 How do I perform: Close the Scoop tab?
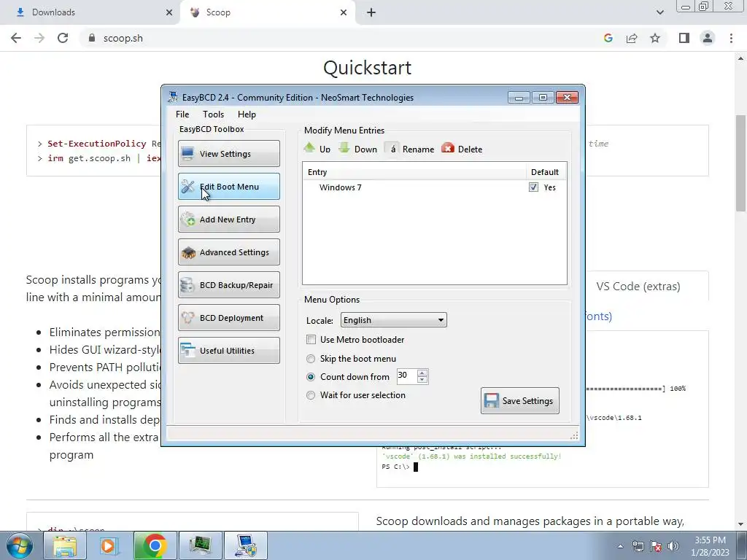coord(344,12)
